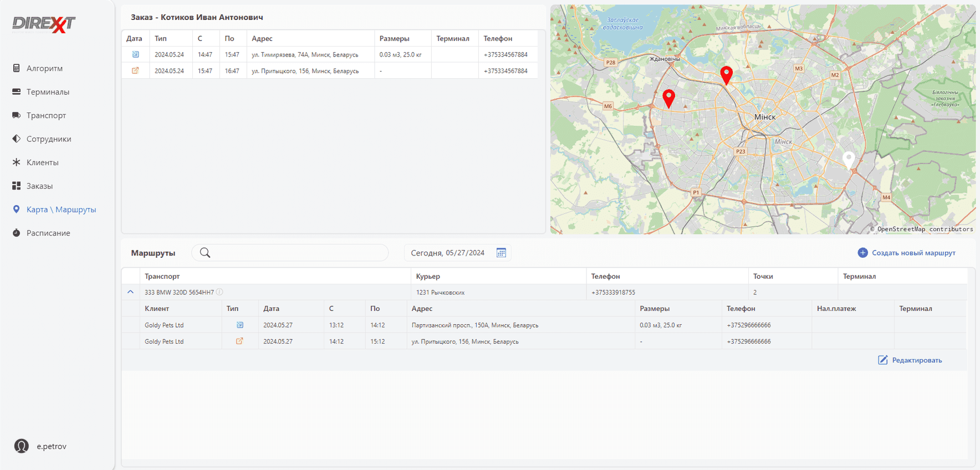This screenshot has width=980, height=470.
Task: Click the e.petrov user avatar
Action: coord(22,446)
